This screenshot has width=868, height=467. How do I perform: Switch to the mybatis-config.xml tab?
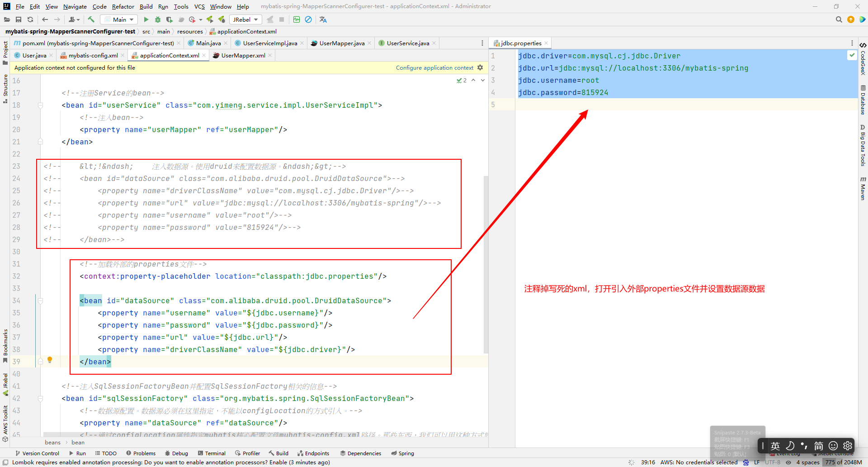93,55
